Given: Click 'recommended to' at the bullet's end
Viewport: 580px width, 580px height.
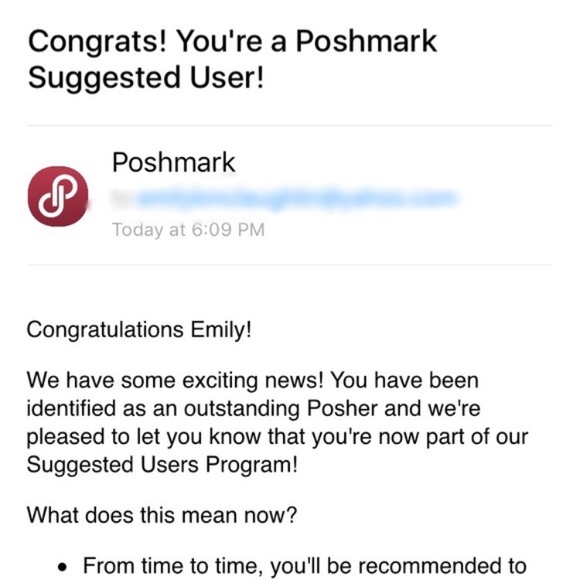Looking at the screenshot, I should click(442, 566).
